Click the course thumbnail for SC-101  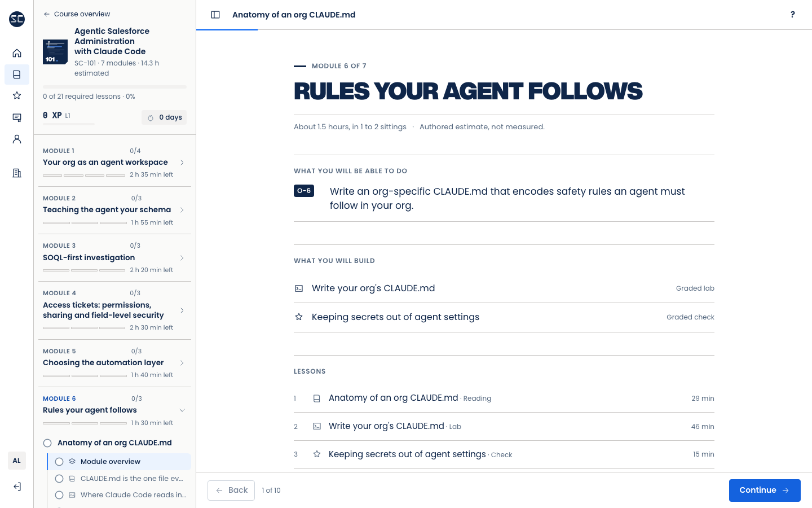tap(55, 52)
